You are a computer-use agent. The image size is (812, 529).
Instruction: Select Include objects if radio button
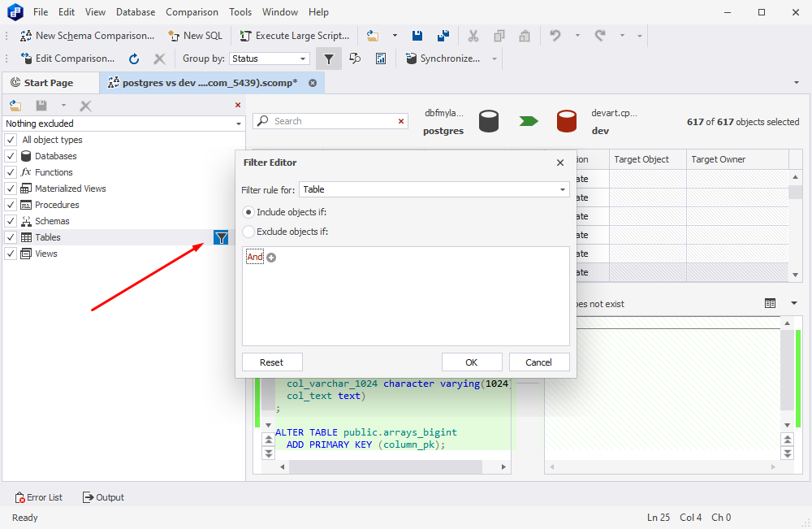248,212
